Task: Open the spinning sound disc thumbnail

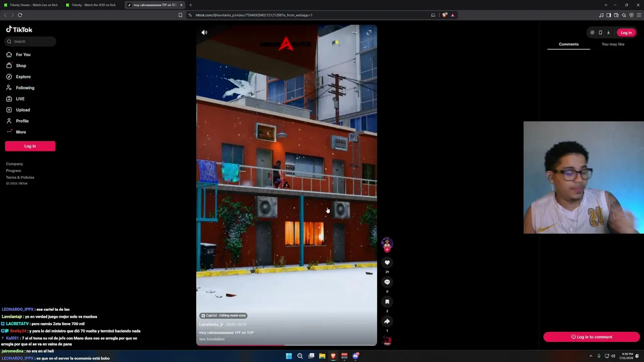Action: pyautogui.click(x=387, y=341)
